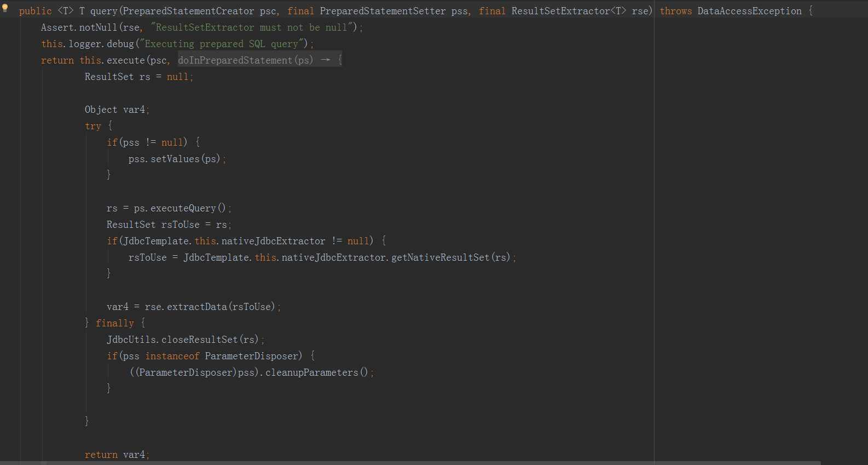Screen dimensions: 868x465
Task: Click the DataAccessException class name
Action: click(x=749, y=11)
